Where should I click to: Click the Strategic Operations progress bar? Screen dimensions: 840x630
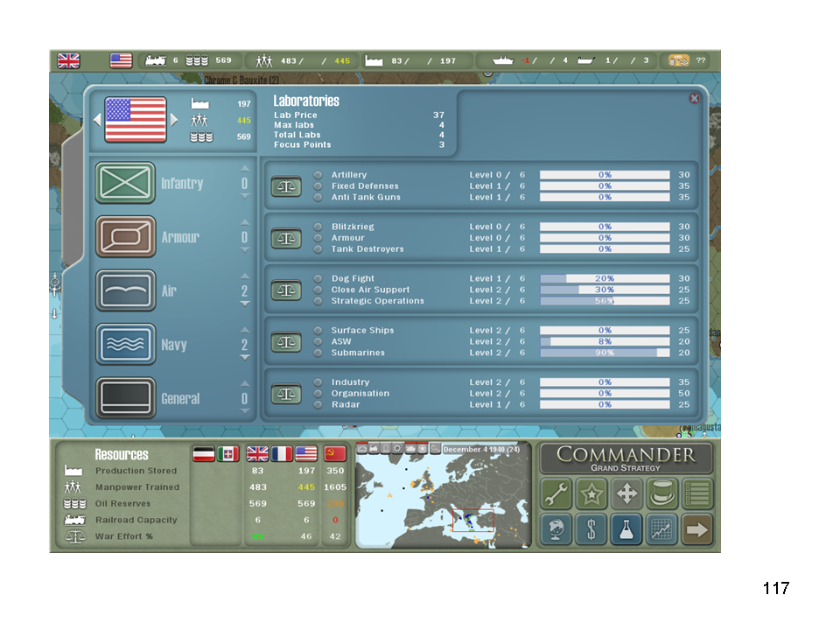(604, 301)
